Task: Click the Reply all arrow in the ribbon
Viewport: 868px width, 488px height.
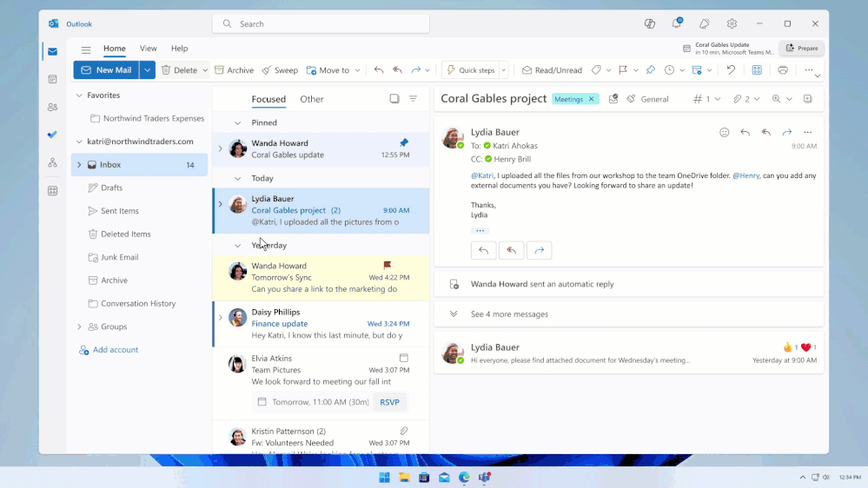Action: click(x=397, y=69)
